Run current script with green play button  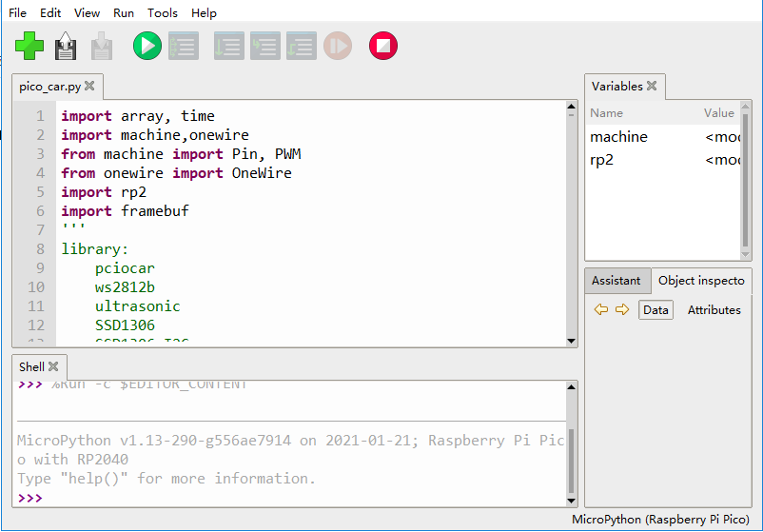point(147,46)
